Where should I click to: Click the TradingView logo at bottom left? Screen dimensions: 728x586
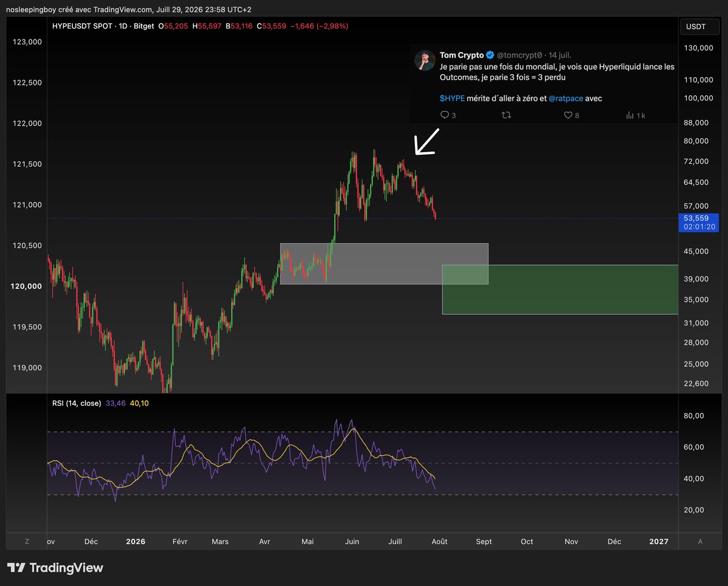click(x=55, y=568)
